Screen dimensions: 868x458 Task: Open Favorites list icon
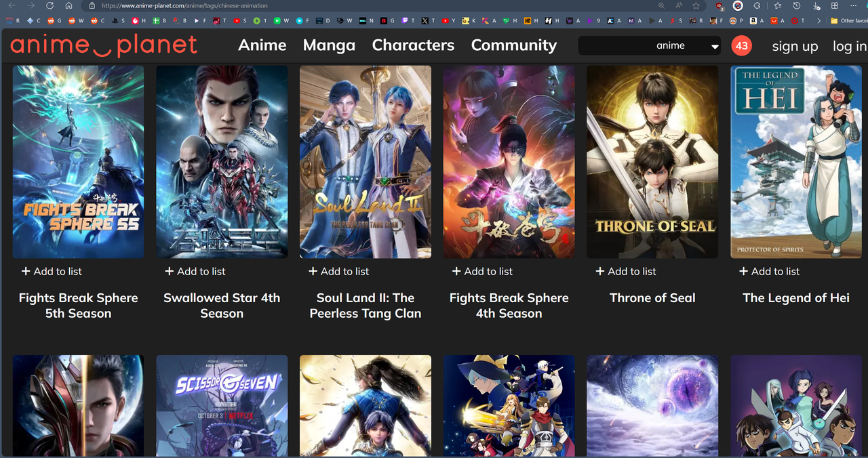(778, 5)
